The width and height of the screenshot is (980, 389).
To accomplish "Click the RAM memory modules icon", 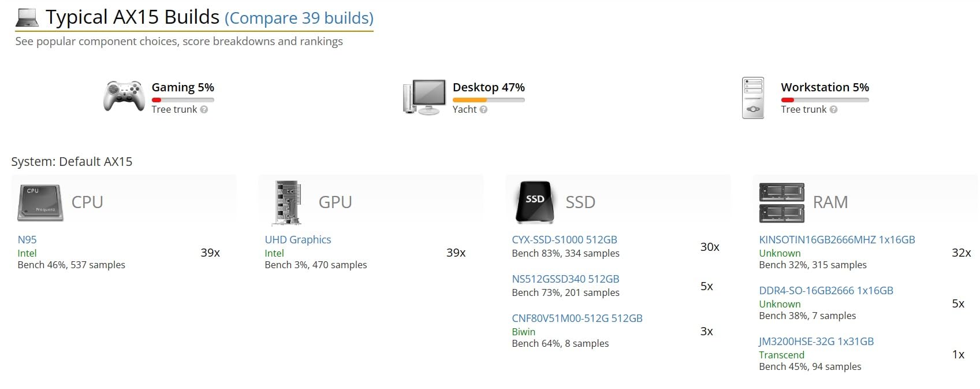I will tap(782, 203).
